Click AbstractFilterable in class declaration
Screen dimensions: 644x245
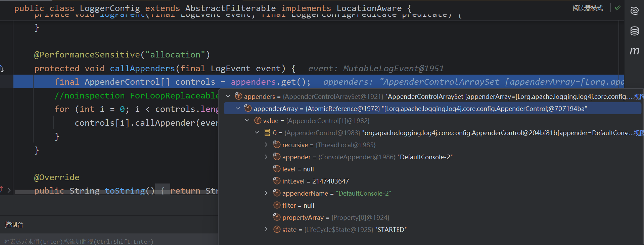click(231, 8)
